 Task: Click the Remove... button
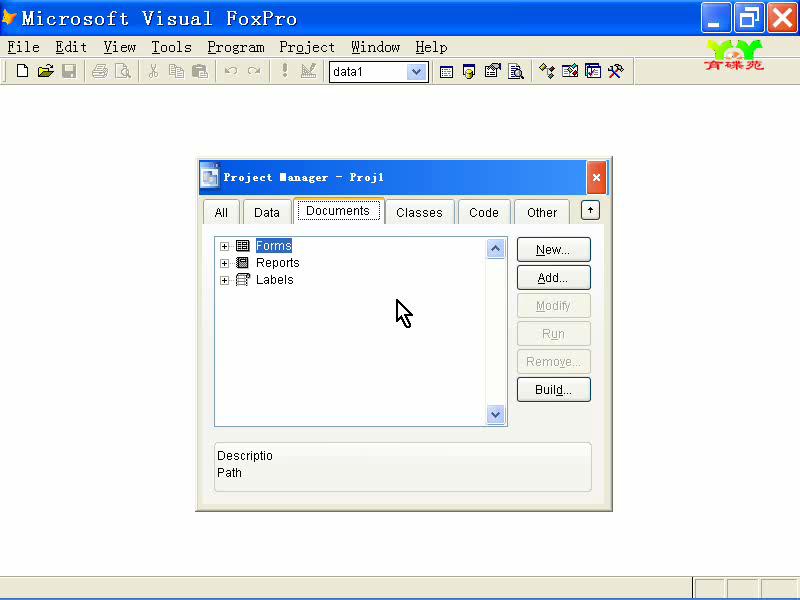click(x=554, y=362)
